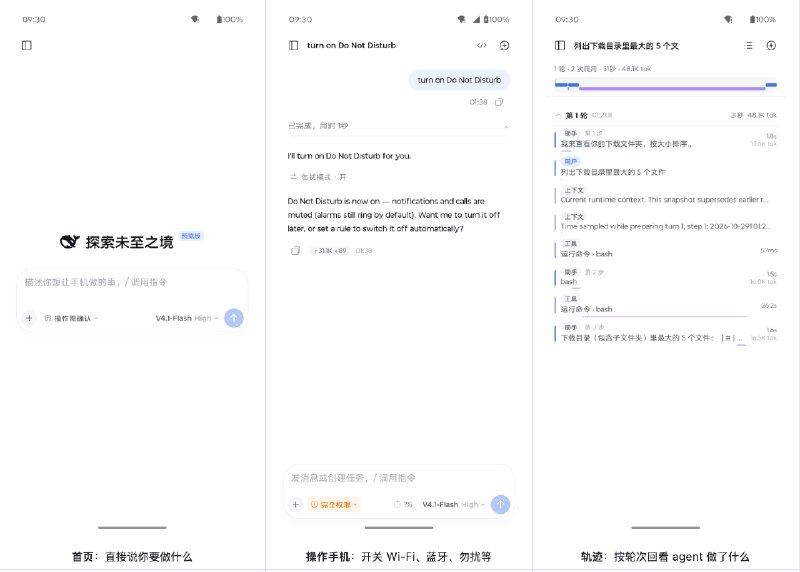Click the chat title 'turn on Do Not Disturb'
This screenshot has width=800, height=572.
pyautogui.click(x=351, y=45)
